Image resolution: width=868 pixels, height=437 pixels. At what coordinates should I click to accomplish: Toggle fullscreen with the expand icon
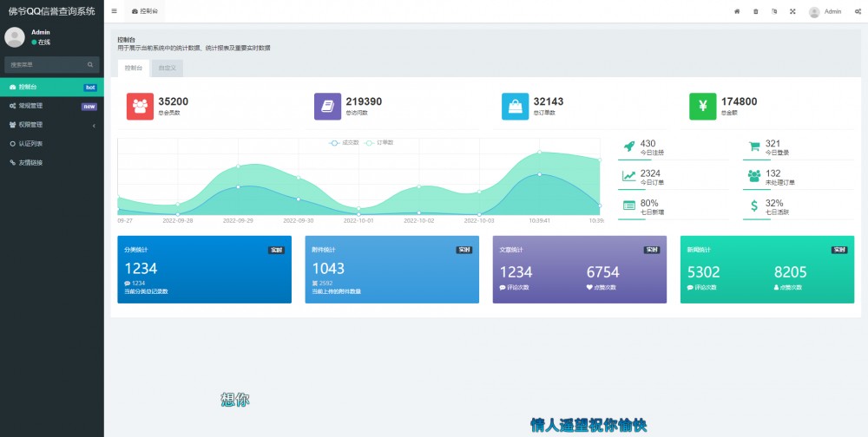(792, 11)
